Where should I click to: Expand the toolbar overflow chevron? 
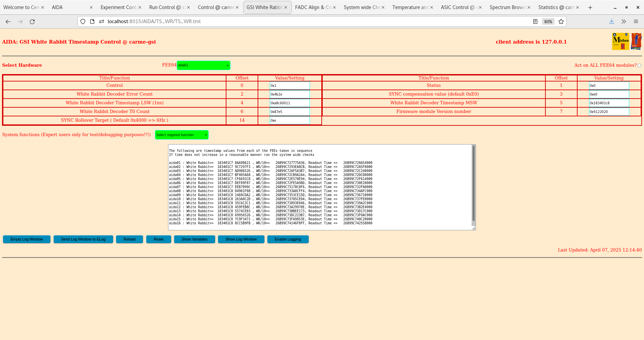[624, 21]
